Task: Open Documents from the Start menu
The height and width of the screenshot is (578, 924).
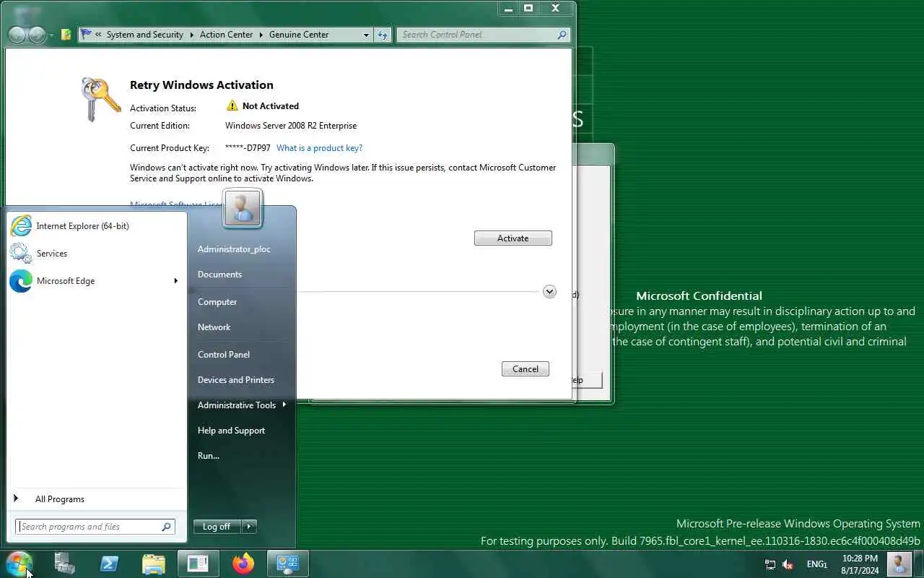Action: click(219, 274)
